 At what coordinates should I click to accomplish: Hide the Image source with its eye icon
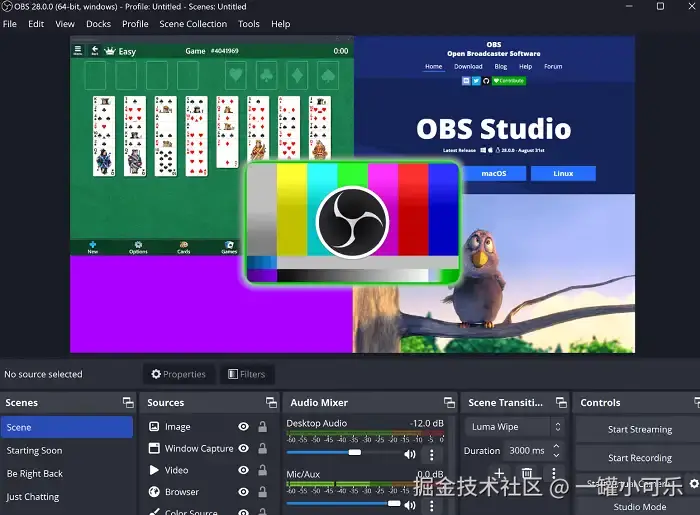[243, 427]
